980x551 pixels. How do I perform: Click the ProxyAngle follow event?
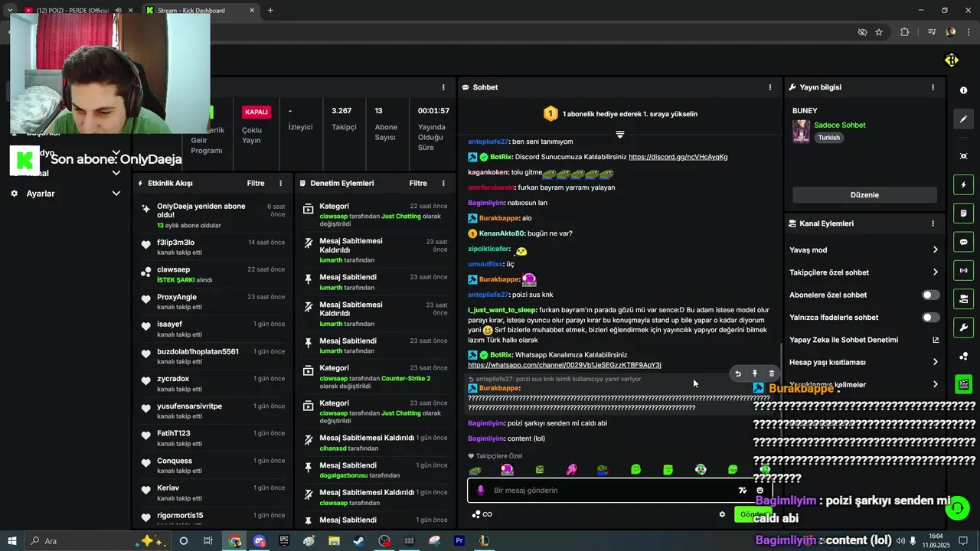pos(214,302)
